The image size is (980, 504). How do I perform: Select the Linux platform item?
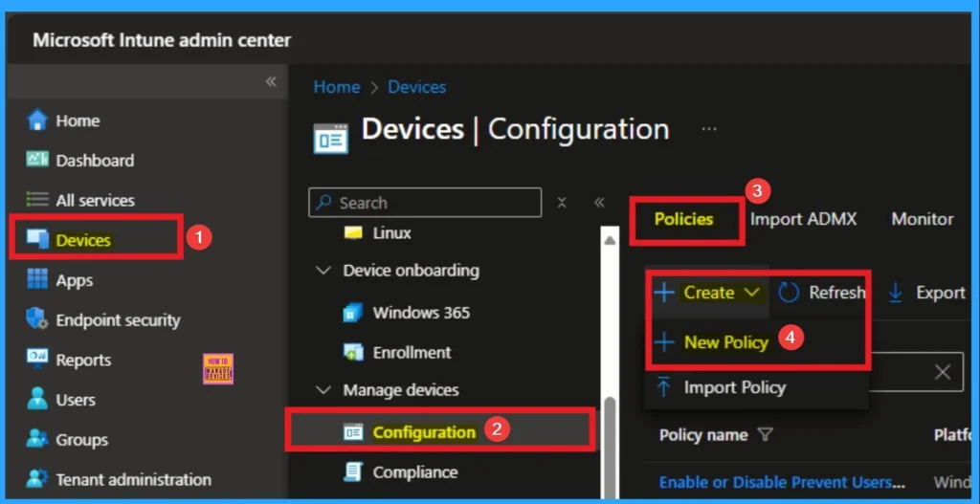(x=391, y=233)
